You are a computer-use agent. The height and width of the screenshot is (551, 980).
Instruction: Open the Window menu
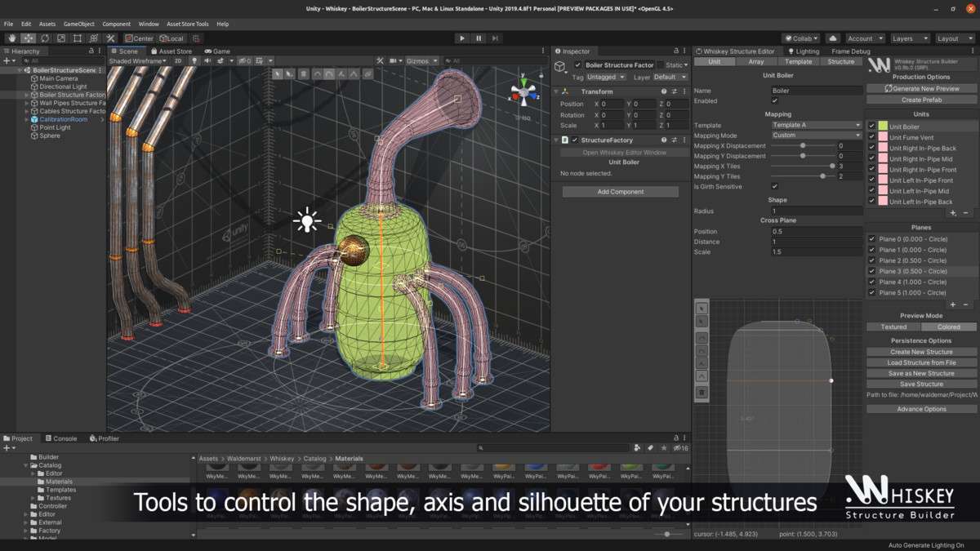149,24
